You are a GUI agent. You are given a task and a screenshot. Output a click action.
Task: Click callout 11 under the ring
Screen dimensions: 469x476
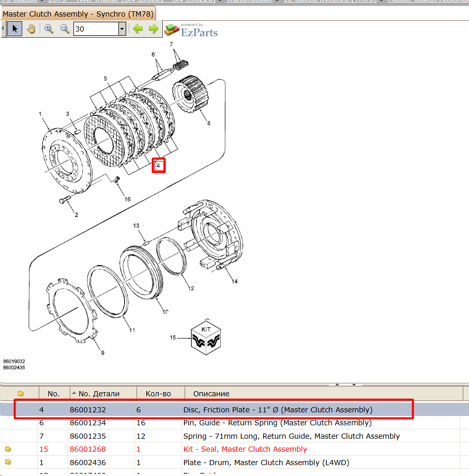click(132, 330)
